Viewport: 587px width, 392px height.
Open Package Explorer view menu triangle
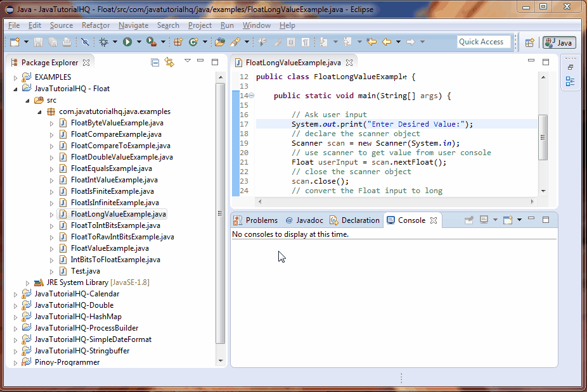(188, 61)
